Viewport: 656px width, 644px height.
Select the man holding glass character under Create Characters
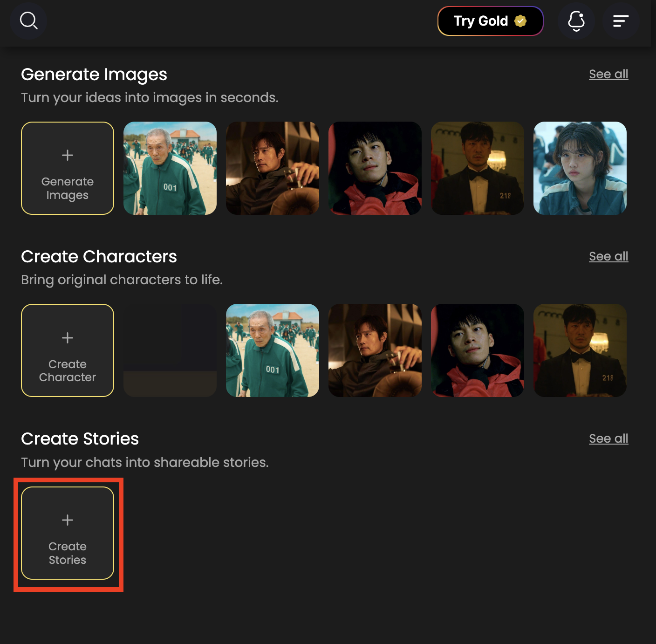pos(375,350)
